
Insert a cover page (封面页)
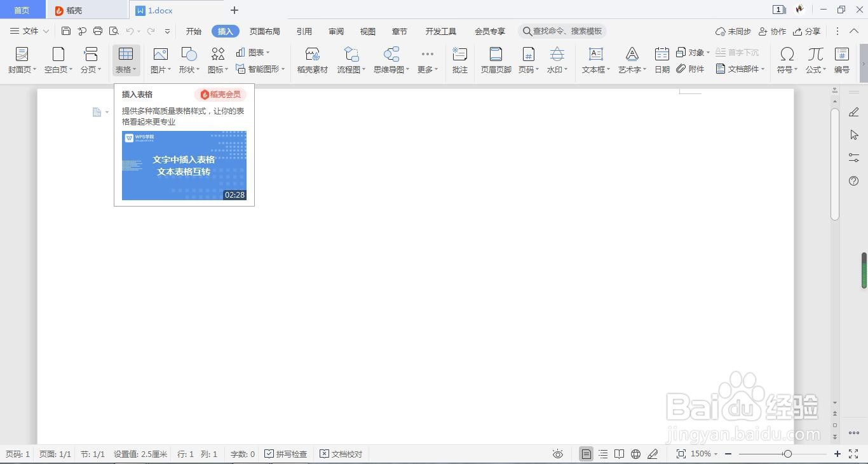click(x=22, y=60)
